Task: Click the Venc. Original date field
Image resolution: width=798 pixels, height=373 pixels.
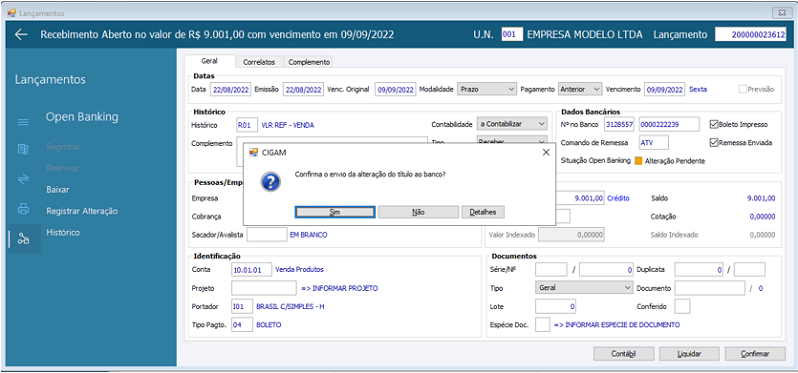Action: point(396,89)
